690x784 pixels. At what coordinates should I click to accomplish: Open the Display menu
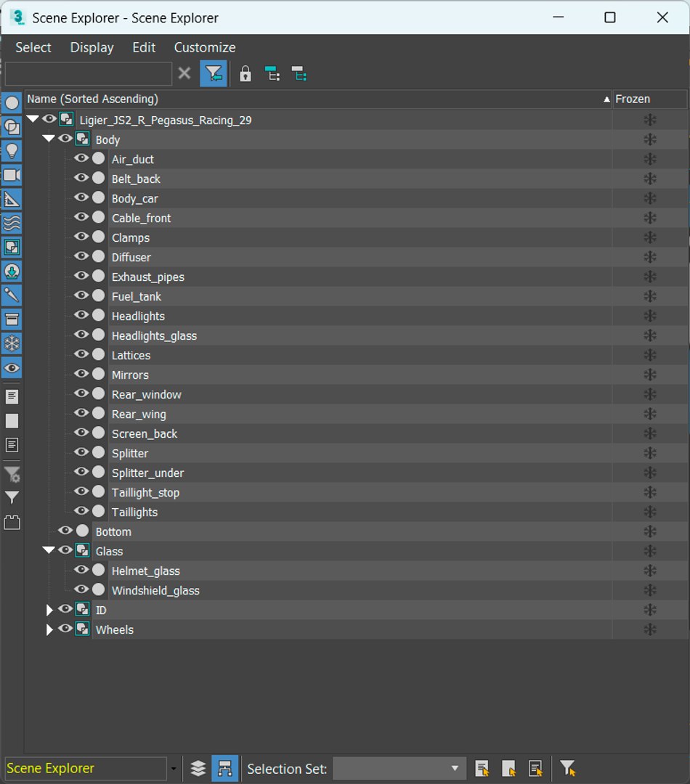pyautogui.click(x=92, y=47)
